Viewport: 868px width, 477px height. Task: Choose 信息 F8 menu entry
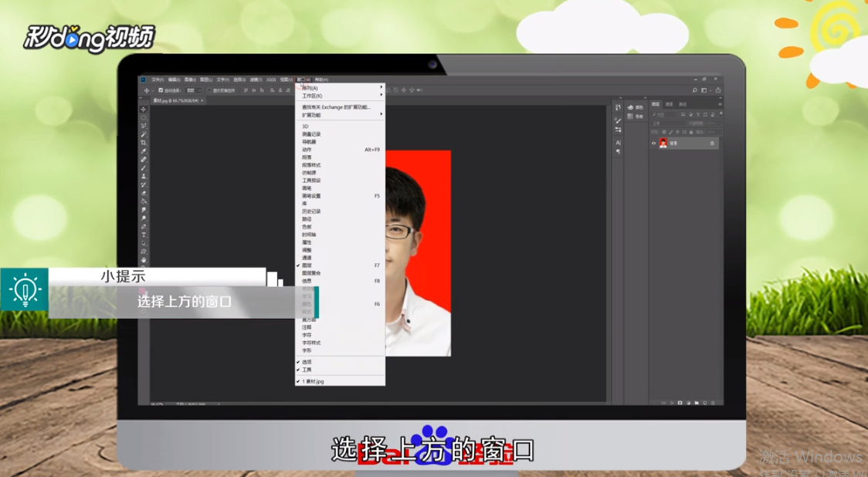pos(340,281)
